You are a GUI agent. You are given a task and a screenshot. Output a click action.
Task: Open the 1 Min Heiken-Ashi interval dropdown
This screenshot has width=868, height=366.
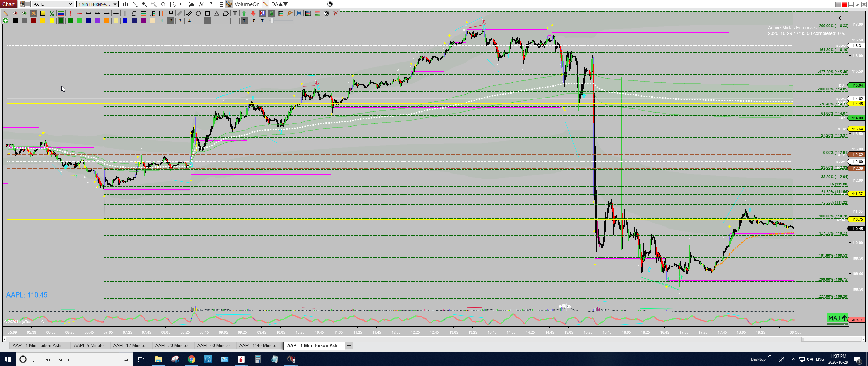(x=97, y=4)
